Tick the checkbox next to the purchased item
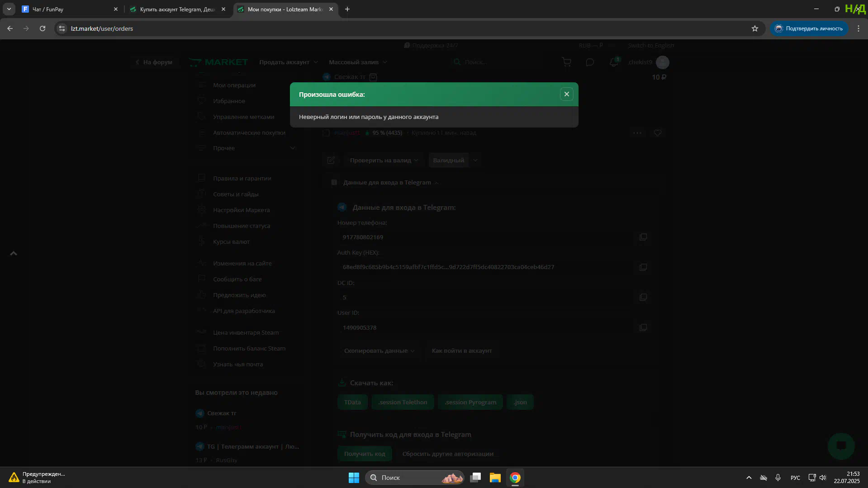This screenshot has height=488, width=868. pos(326,133)
